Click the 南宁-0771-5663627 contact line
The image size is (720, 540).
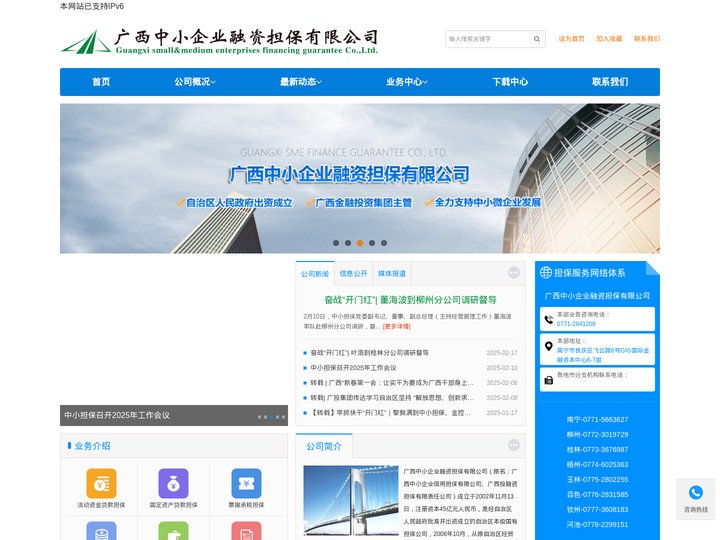click(597, 419)
